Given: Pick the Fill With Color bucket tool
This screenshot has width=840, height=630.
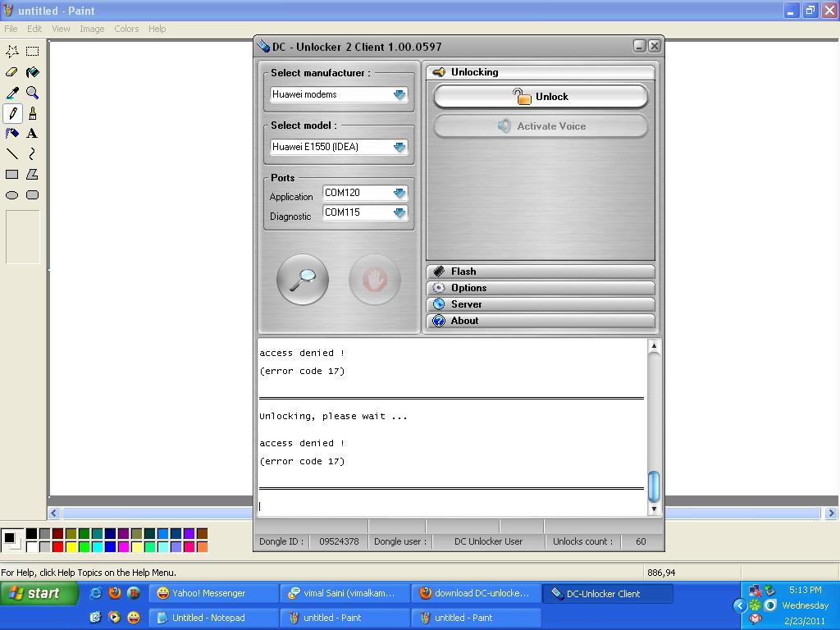Looking at the screenshot, I should (x=32, y=72).
